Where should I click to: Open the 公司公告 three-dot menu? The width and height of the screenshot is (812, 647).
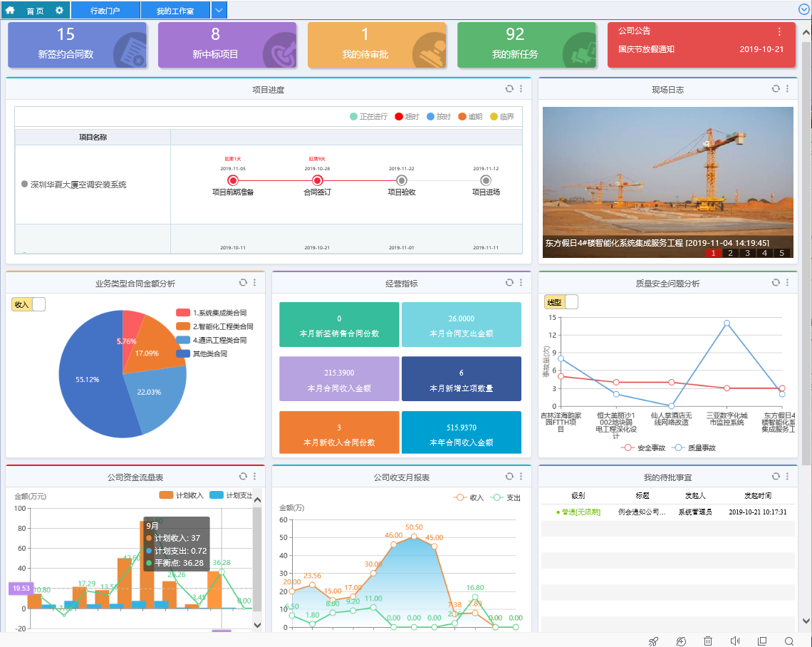[x=779, y=31]
